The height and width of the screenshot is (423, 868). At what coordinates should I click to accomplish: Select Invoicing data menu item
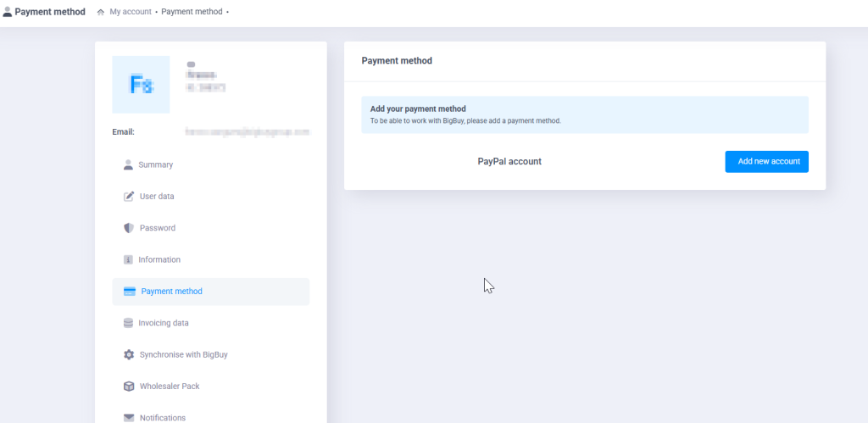tap(164, 323)
